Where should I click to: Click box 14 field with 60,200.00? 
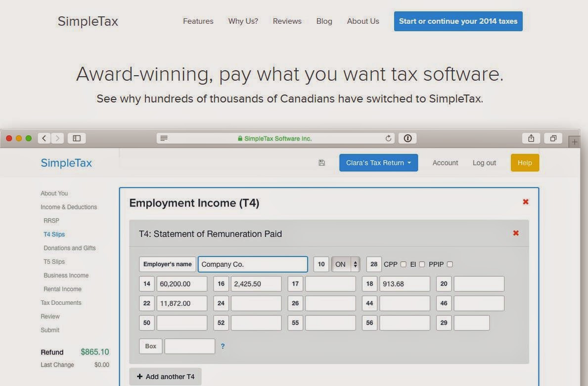[182, 284]
